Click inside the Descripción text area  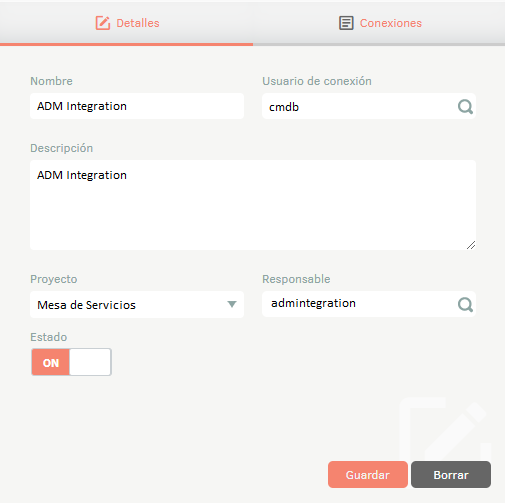(x=253, y=205)
